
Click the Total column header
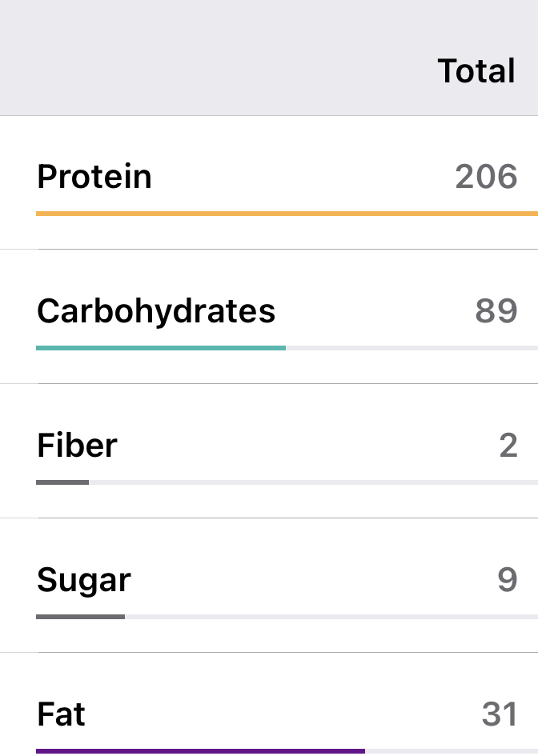(476, 71)
